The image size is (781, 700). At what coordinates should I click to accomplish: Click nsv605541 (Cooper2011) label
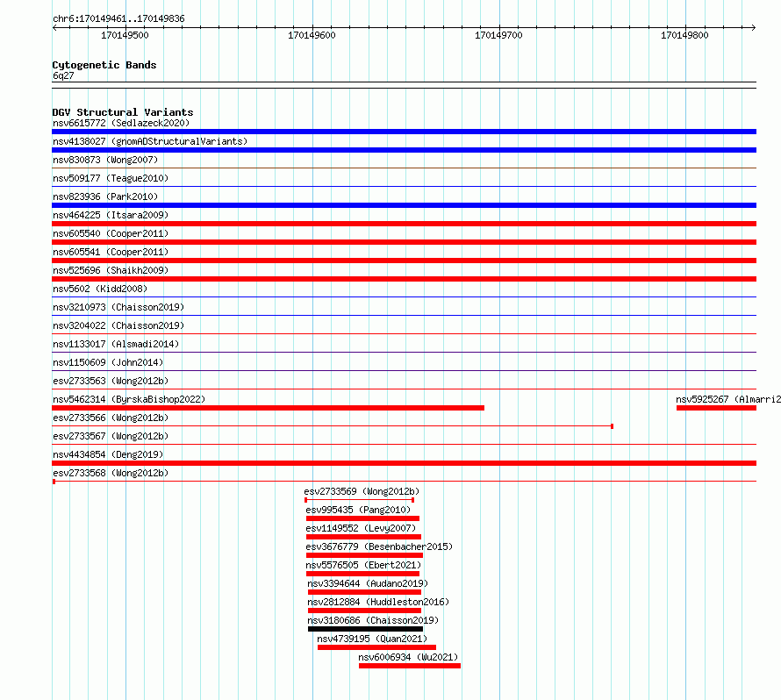(x=111, y=252)
